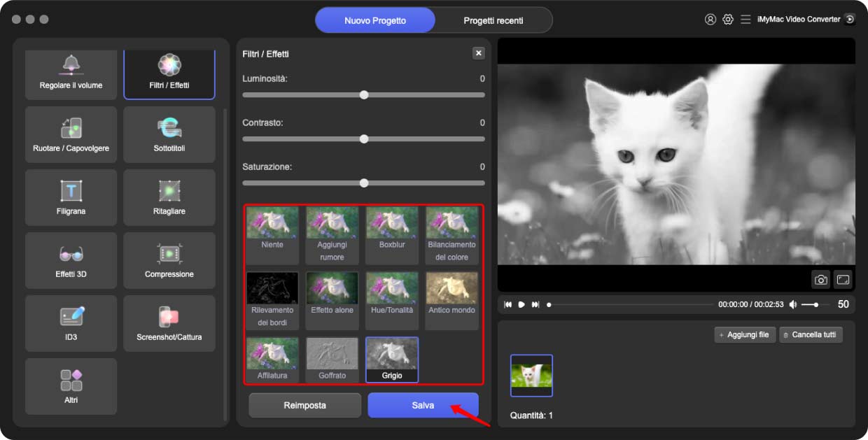
Task: Select the Rilevamento dei bordi filter
Action: [x=272, y=301]
